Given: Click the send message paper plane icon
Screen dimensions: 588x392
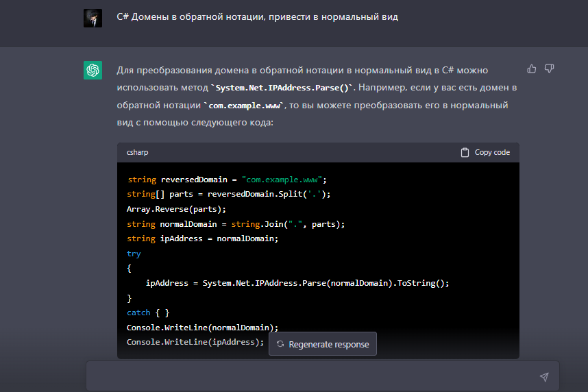Looking at the screenshot, I should 543,376.
